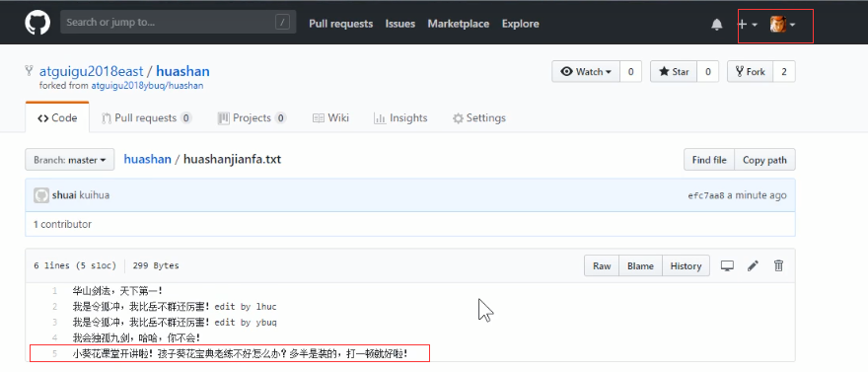Viewport: 868px width, 372px height.
Task: Select line number 4
Action: [55, 337]
